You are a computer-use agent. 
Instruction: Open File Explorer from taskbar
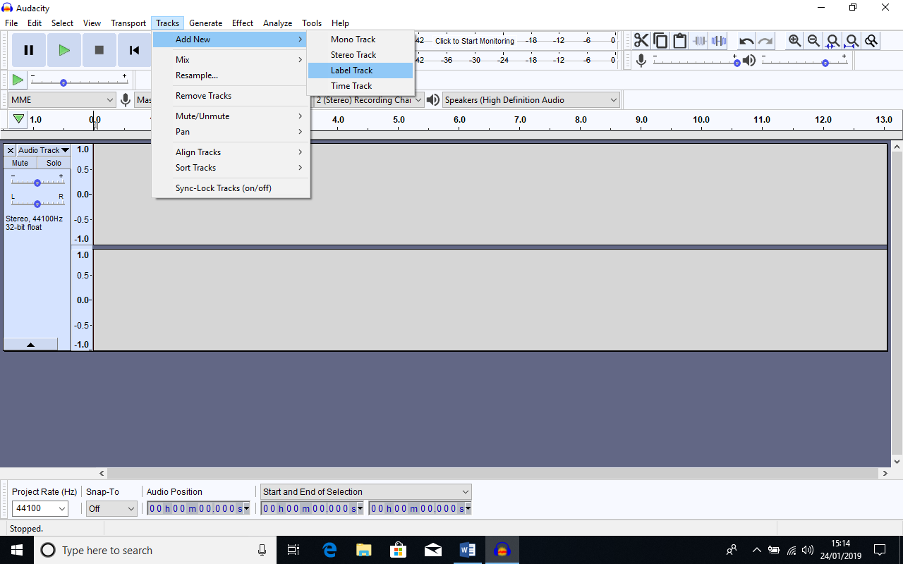click(364, 550)
